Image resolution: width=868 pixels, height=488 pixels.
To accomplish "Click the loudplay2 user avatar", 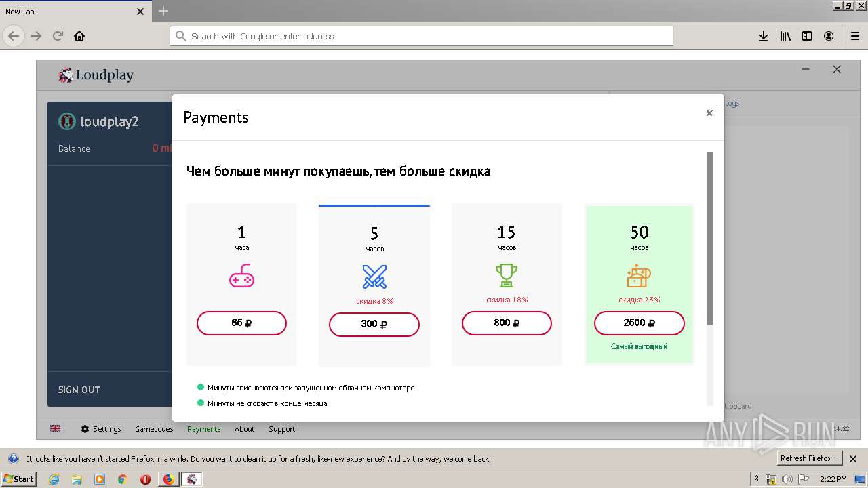I will click(66, 121).
